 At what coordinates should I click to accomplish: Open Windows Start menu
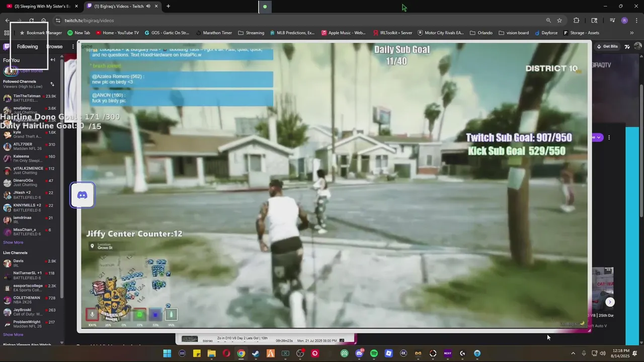click(x=167, y=353)
